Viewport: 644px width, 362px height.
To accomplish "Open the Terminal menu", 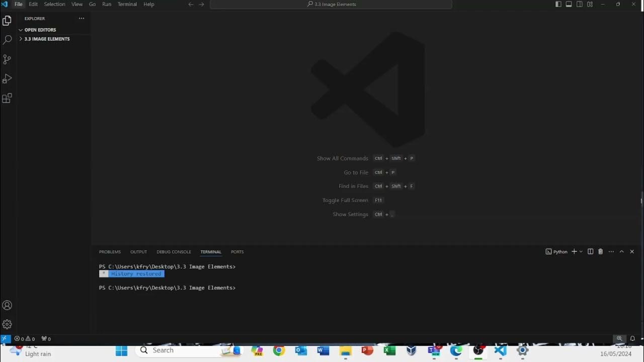I will [x=127, y=4].
